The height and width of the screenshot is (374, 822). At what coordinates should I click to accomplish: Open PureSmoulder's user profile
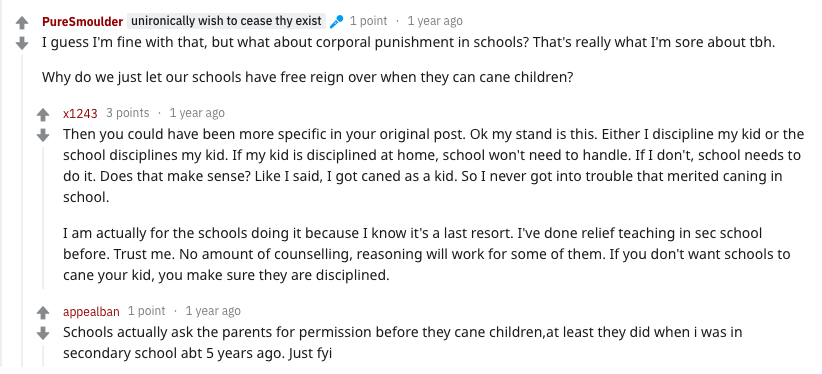82,22
